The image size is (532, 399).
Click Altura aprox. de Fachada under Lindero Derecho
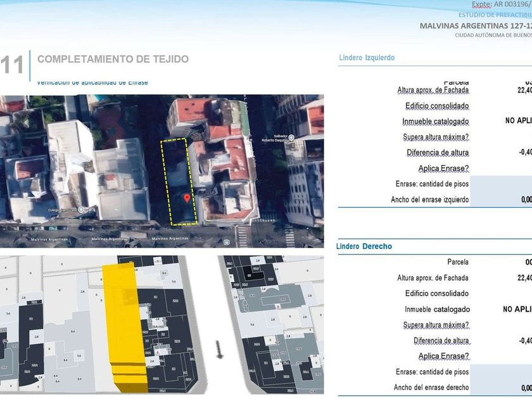(x=433, y=278)
